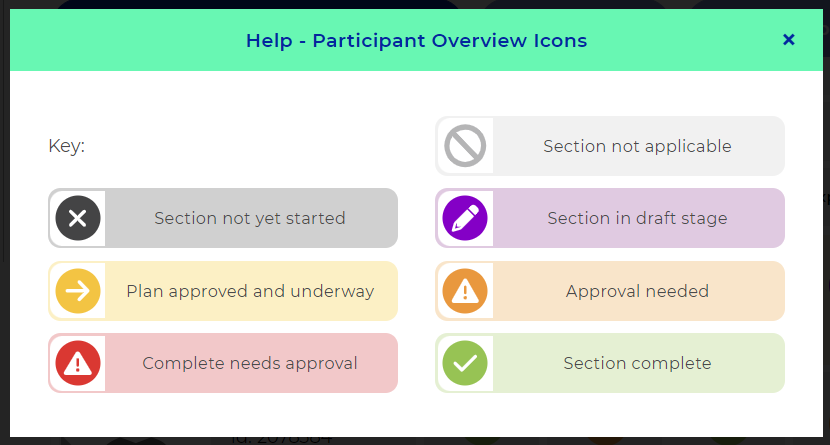
Task: Select the Plan approved and underway label
Action: [250, 291]
